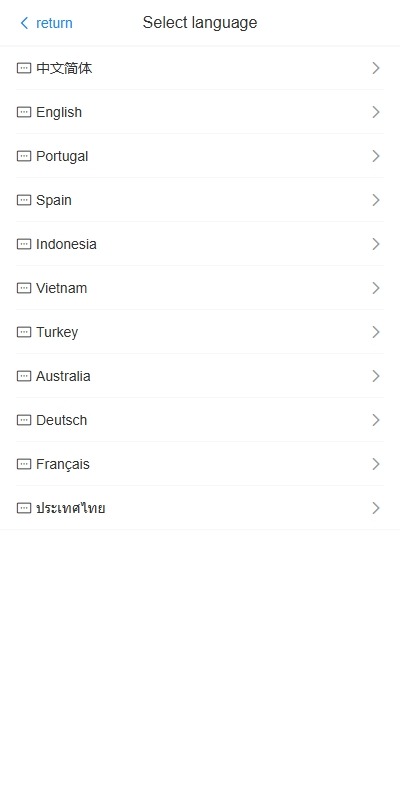
Task: Open the Spain row chevron arrow
Action: [376, 200]
